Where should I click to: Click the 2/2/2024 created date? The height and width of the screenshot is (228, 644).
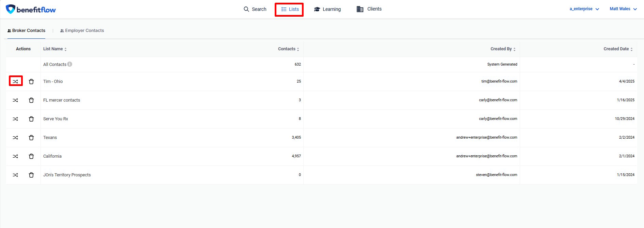[627, 137]
